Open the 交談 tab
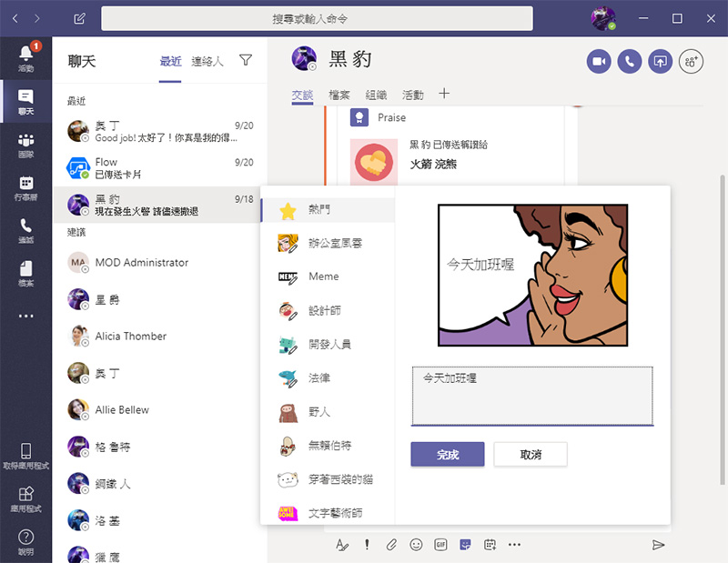Image resolution: width=728 pixels, height=563 pixels. (x=302, y=95)
